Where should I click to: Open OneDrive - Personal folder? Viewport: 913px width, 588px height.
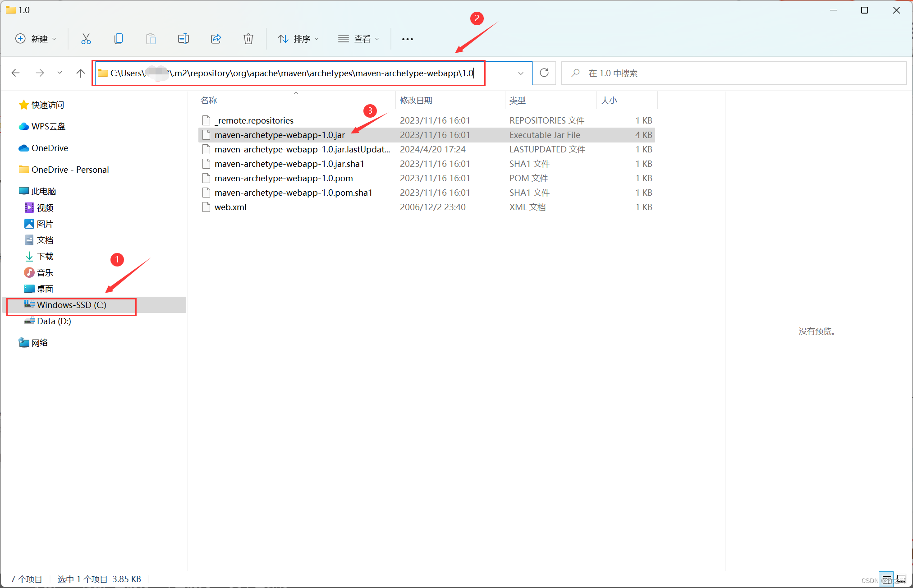(64, 170)
